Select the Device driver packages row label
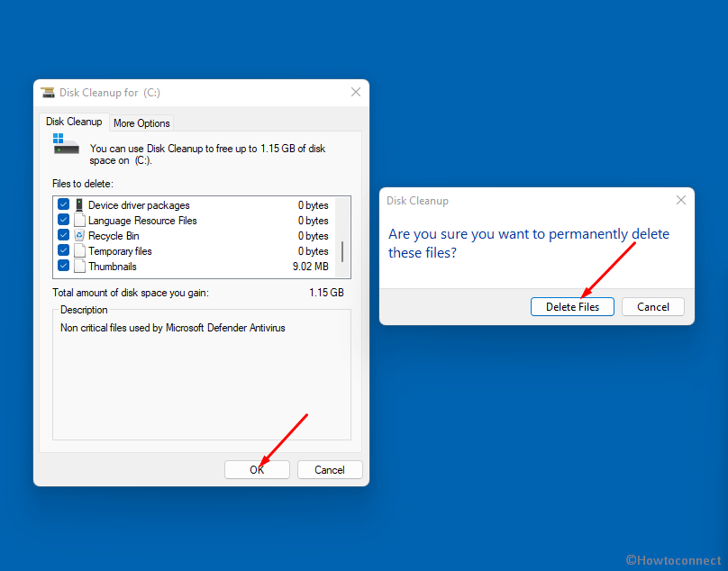 [139, 205]
